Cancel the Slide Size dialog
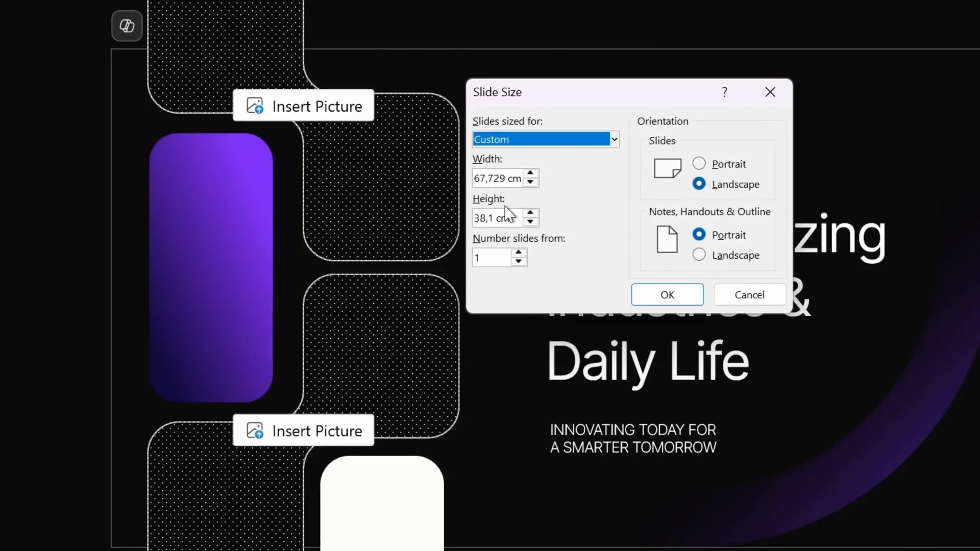The height and width of the screenshot is (551, 980). (x=749, y=294)
